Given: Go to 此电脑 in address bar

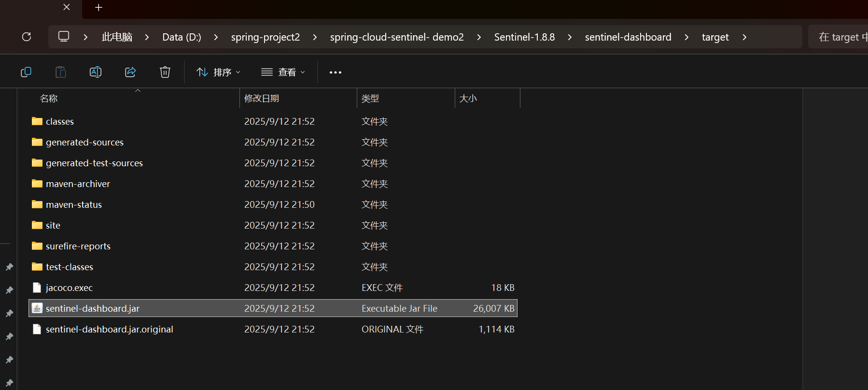Looking at the screenshot, I should point(117,37).
